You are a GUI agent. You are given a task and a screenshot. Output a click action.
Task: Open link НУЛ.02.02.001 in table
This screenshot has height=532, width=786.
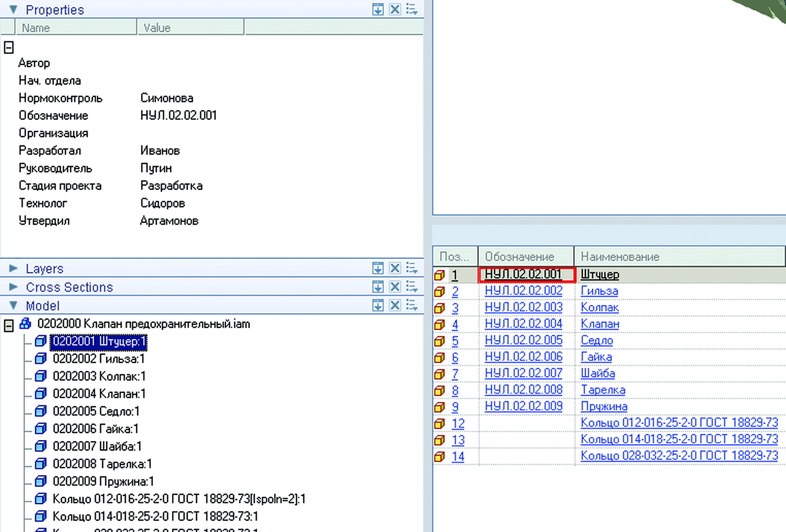tap(524, 275)
